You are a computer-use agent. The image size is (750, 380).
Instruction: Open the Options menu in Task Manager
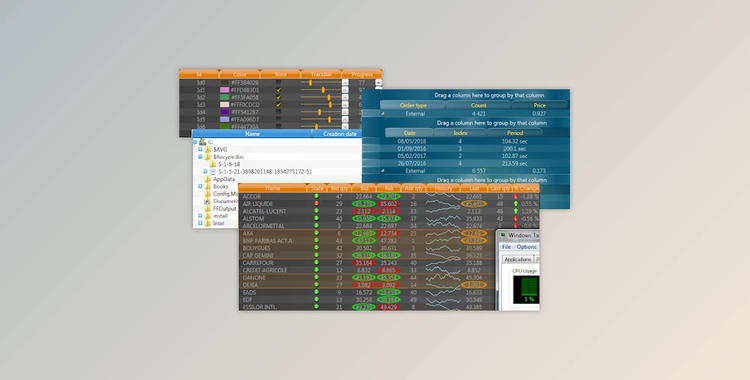(x=526, y=247)
